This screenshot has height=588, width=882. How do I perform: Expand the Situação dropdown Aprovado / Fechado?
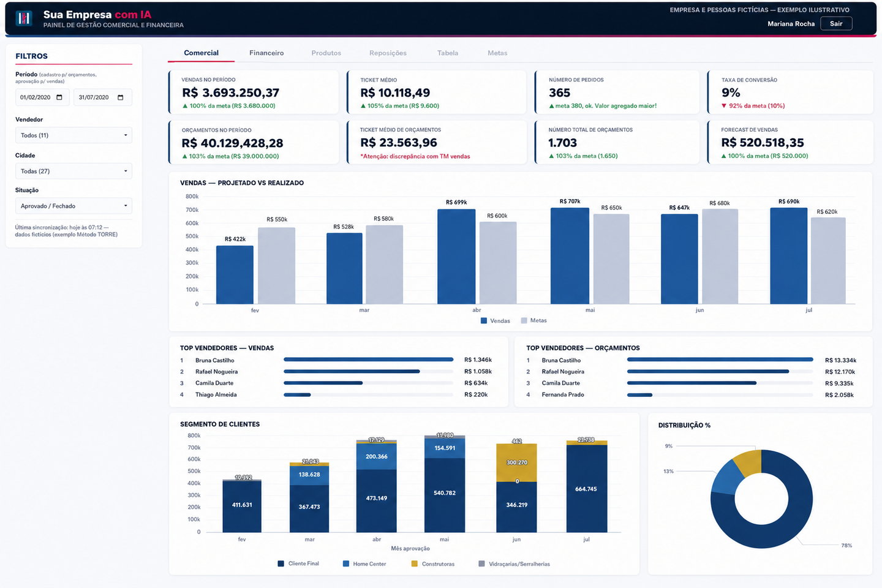tap(73, 206)
